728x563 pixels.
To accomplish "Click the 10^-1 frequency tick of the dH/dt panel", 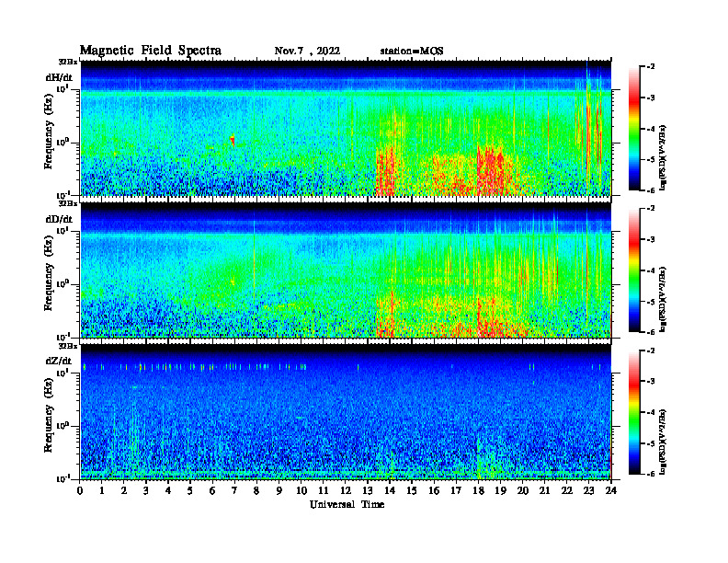I will coord(63,195).
